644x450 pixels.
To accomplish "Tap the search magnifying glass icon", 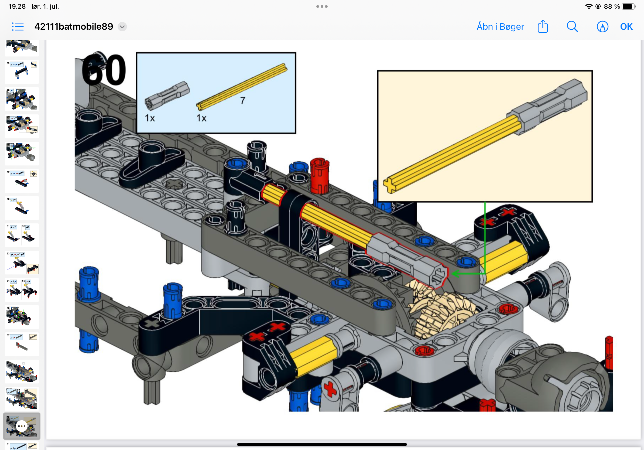I will pos(571,26).
